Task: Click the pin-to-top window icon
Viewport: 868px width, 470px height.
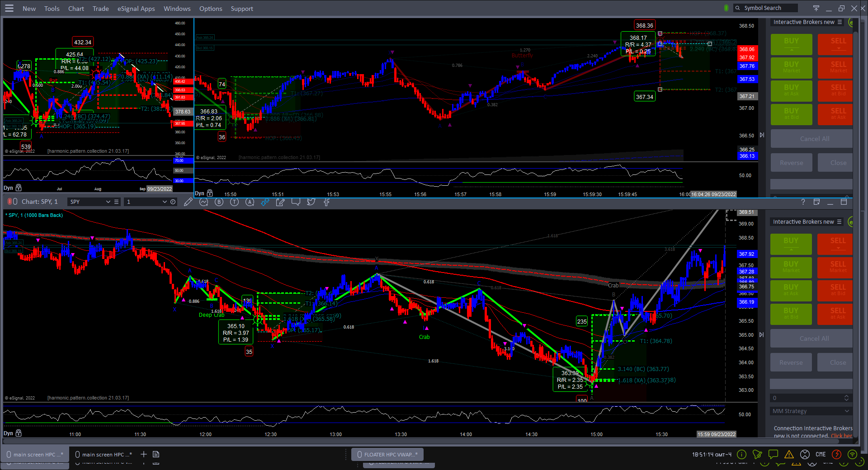Action: tap(816, 8)
